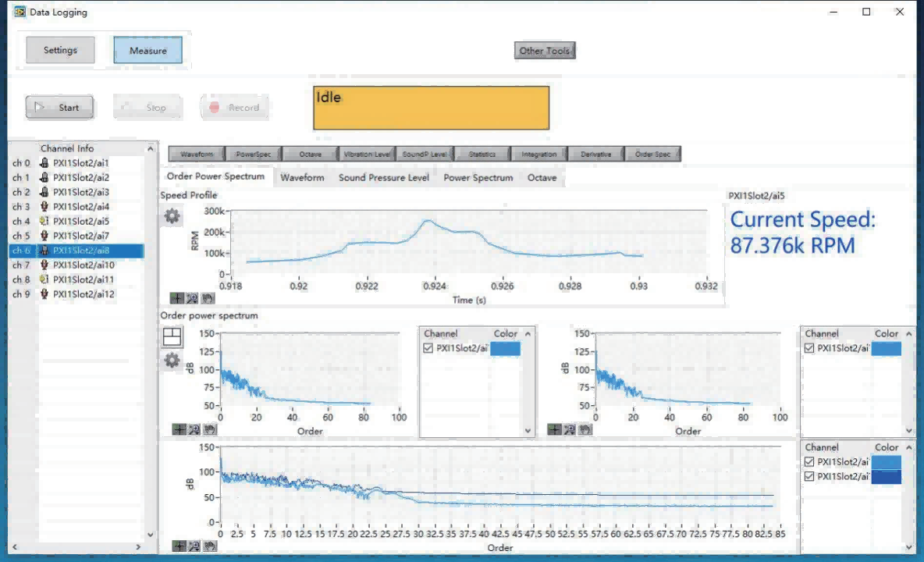The image size is (924, 562).
Task: Select pan hand tool under Speed Profile graph
Action: (x=208, y=298)
